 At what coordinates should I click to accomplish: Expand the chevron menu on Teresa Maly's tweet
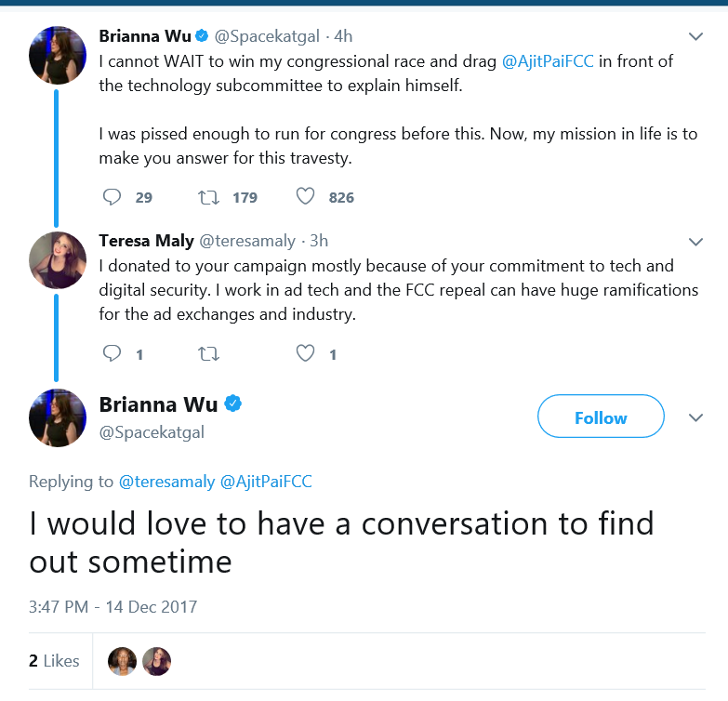click(x=695, y=242)
